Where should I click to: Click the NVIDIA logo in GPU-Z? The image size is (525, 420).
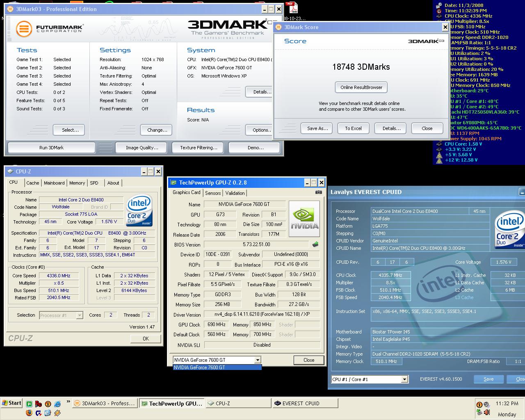pos(304,219)
